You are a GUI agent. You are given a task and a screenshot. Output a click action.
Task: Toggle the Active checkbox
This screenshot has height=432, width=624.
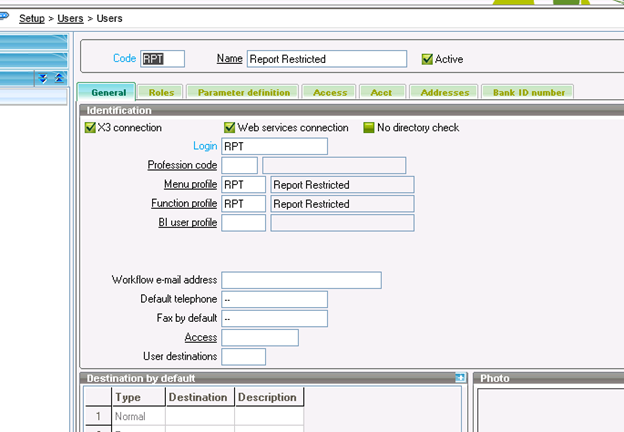coord(428,59)
